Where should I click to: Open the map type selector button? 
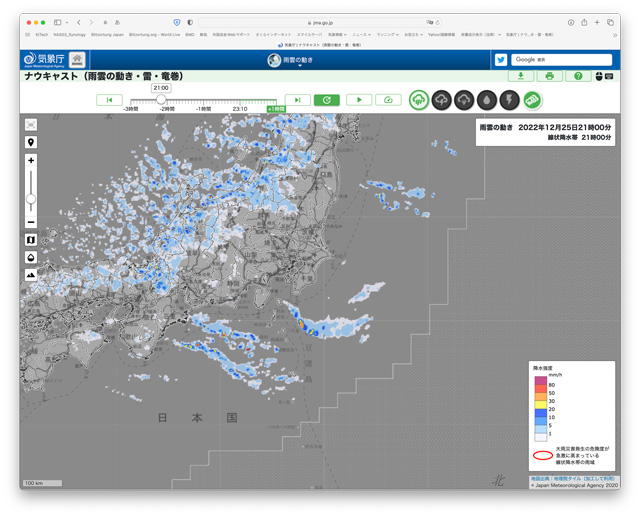point(31,240)
